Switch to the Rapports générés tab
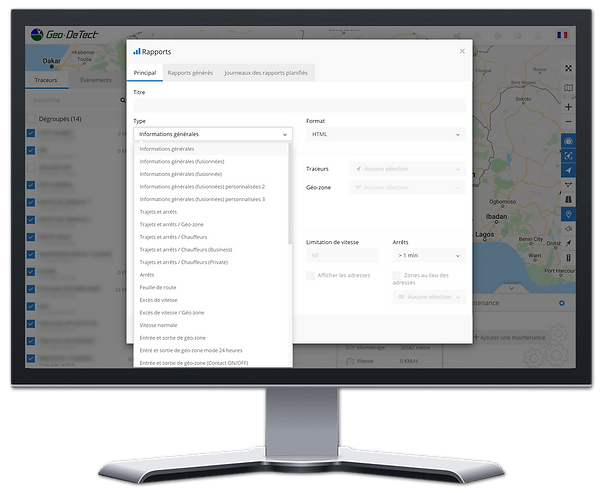Image resolution: width=600 pixels, height=493 pixels. point(190,73)
